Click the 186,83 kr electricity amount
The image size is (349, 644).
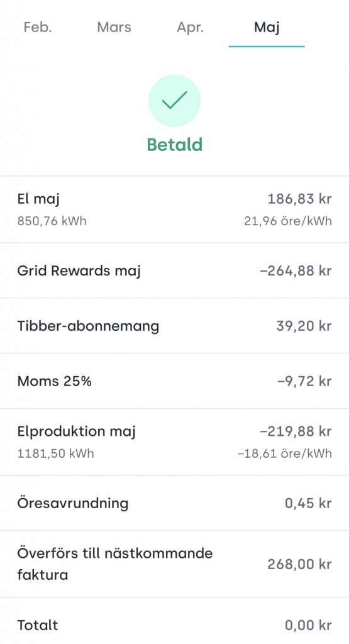point(299,199)
